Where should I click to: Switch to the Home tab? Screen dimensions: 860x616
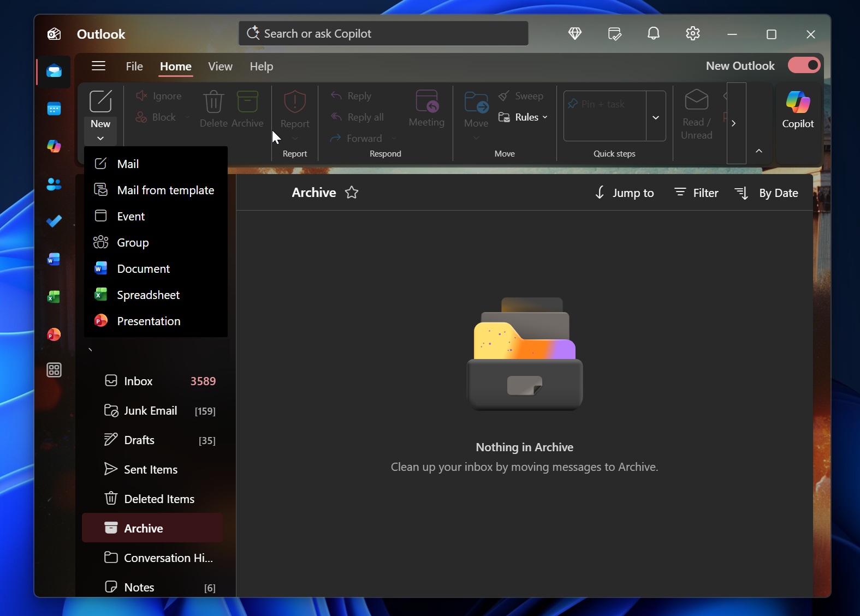[x=176, y=67]
